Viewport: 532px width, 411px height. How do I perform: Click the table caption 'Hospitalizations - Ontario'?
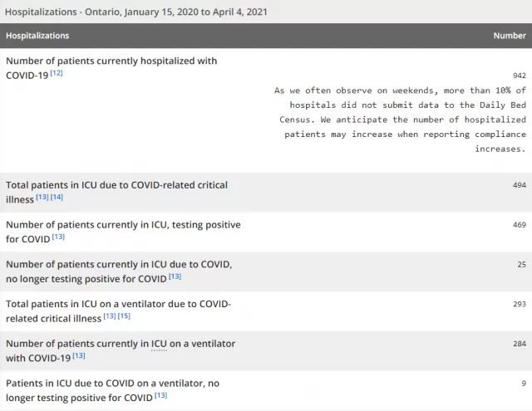(x=136, y=12)
